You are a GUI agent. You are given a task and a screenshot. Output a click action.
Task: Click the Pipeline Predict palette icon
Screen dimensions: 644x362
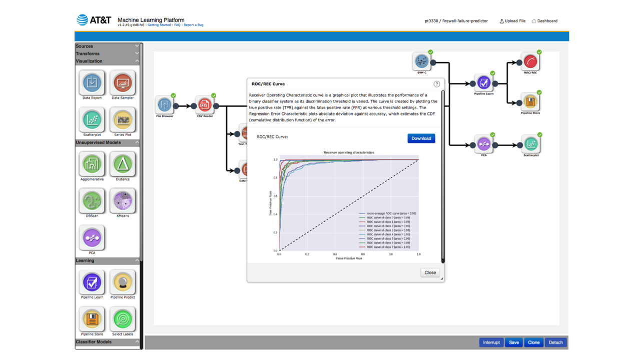[123, 282]
